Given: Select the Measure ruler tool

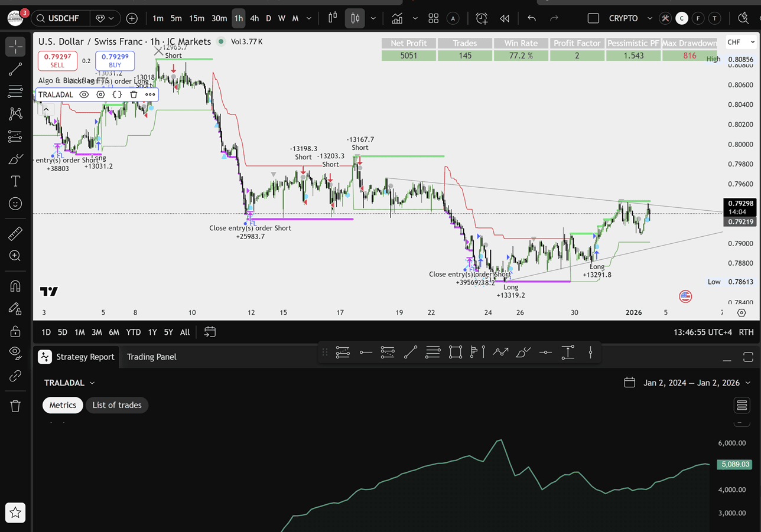Looking at the screenshot, I should pos(14,232).
